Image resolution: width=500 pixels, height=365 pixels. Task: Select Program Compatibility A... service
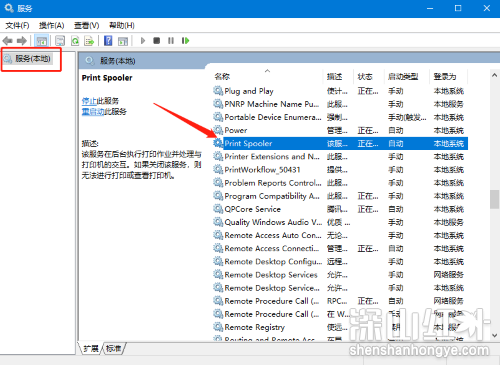pyautogui.click(x=340, y=196)
